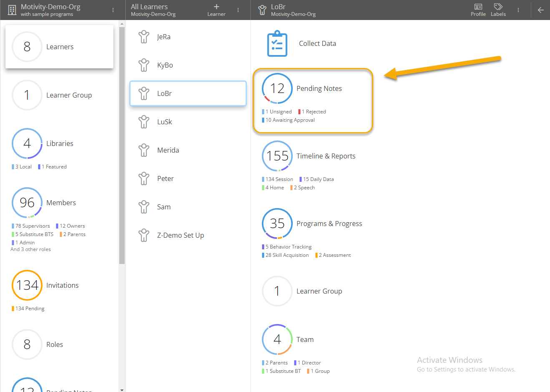Screen dimensions: 550x392
Task: Open the LoBr panel three-dot menu
Action: (x=518, y=10)
